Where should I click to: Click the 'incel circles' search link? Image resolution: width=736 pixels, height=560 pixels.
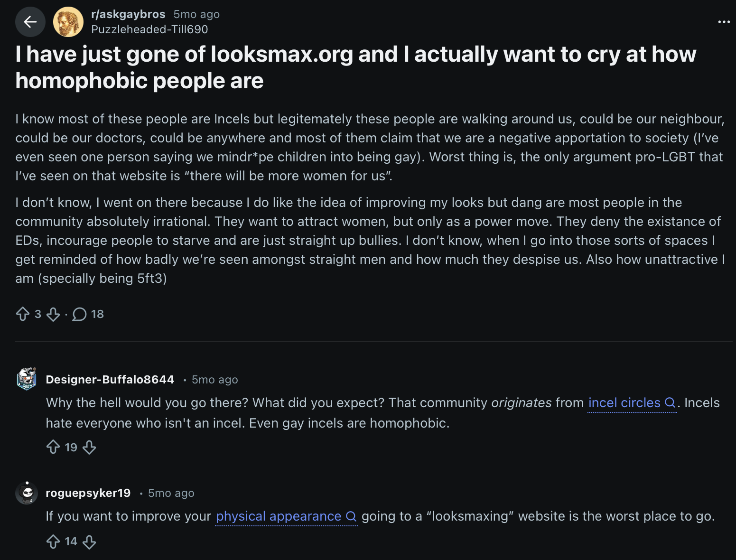point(624,403)
